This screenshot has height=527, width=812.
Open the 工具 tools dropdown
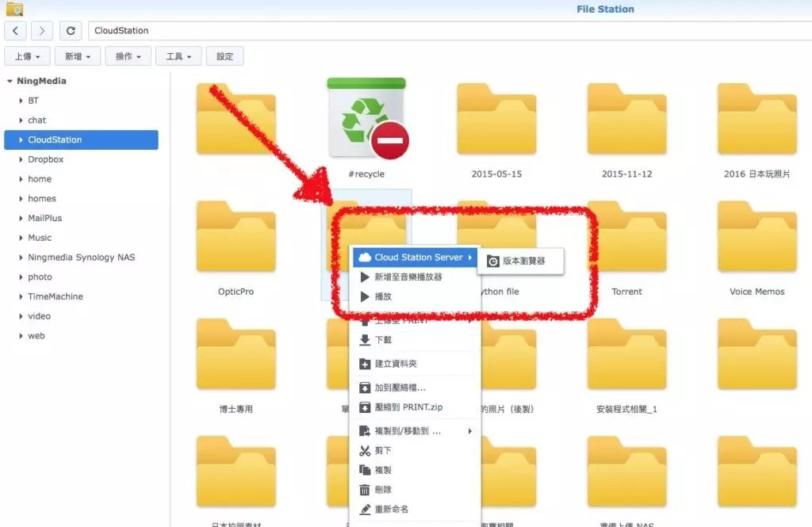179,56
